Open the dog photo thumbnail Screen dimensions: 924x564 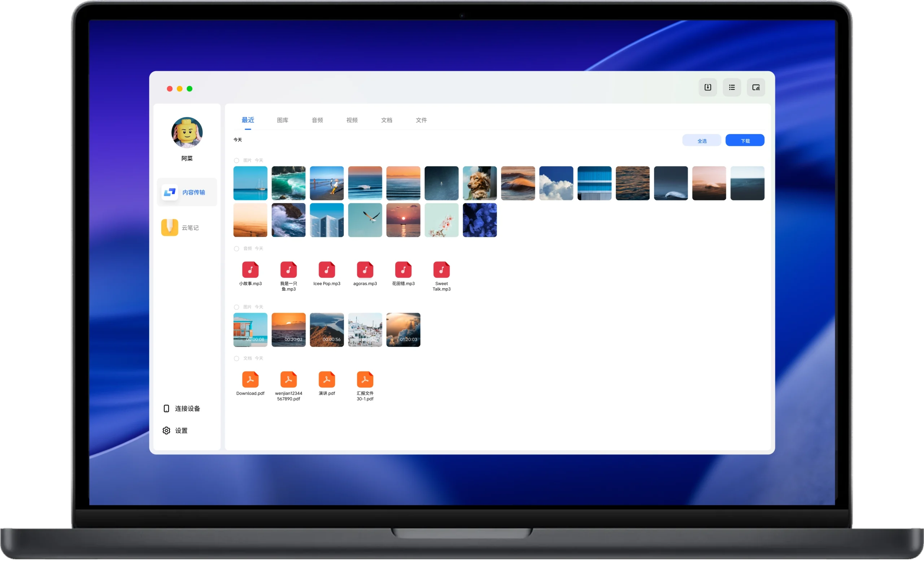pyautogui.click(x=480, y=183)
